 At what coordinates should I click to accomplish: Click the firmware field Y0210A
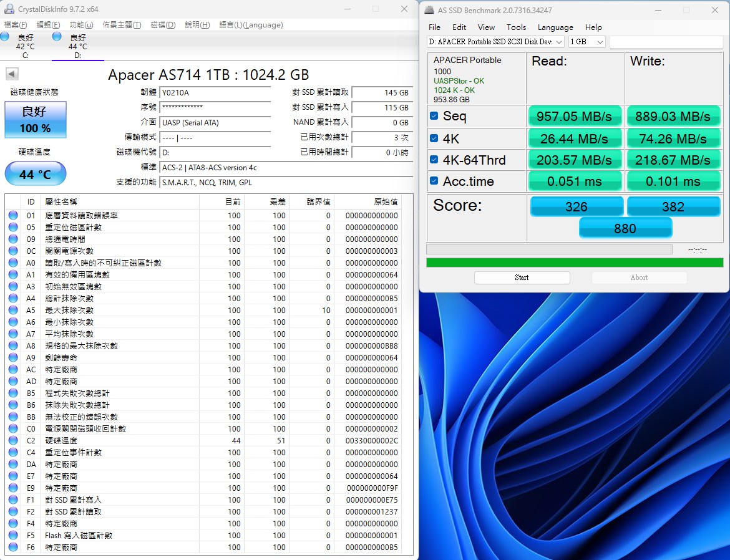(x=215, y=93)
